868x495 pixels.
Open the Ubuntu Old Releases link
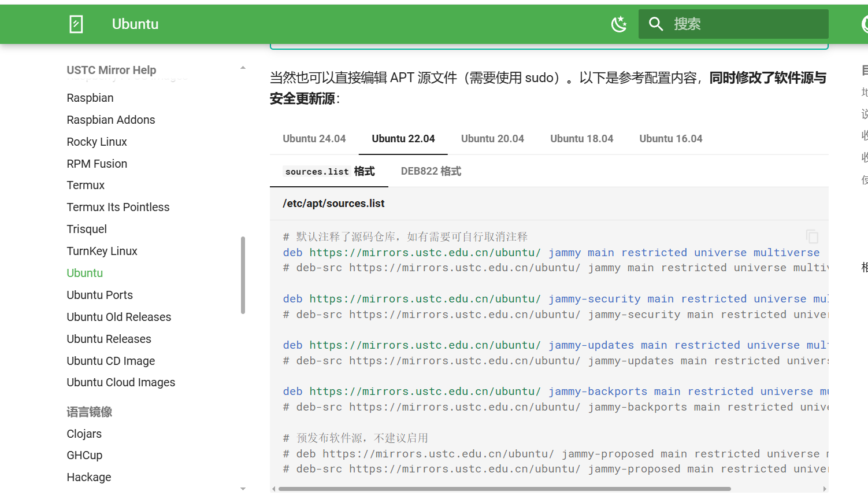(118, 317)
